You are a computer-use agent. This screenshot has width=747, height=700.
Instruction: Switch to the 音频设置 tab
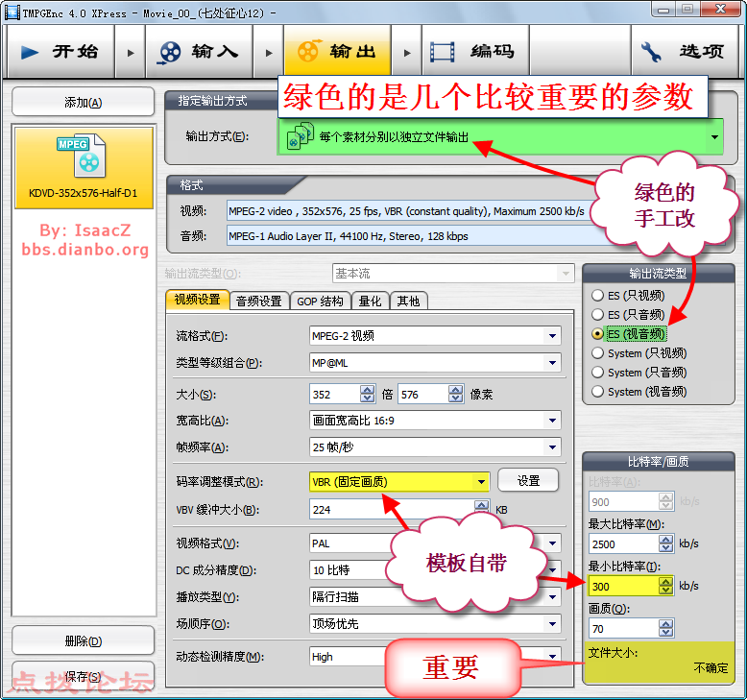pos(259,302)
